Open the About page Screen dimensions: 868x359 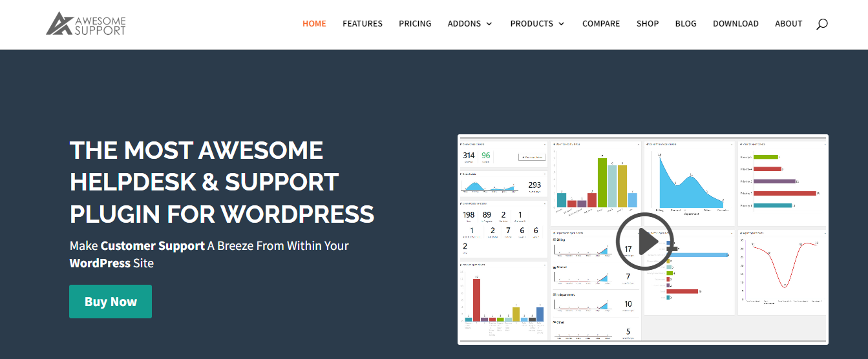tap(789, 24)
